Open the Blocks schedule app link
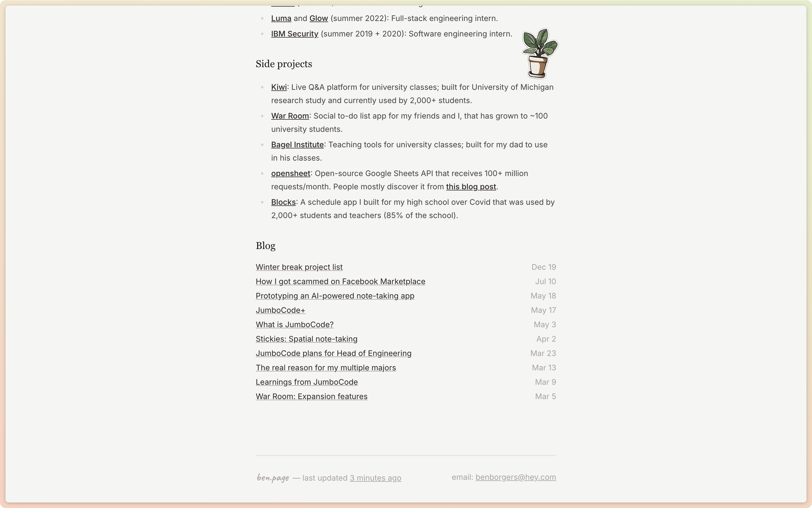Screen dimensions: 812x508 tap(283, 202)
